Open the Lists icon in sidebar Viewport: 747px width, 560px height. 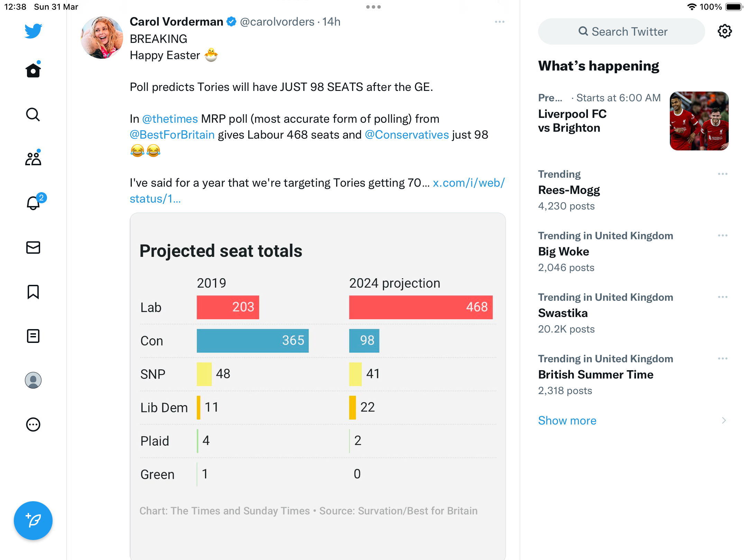pyautogui.click(x=33, y=336)
